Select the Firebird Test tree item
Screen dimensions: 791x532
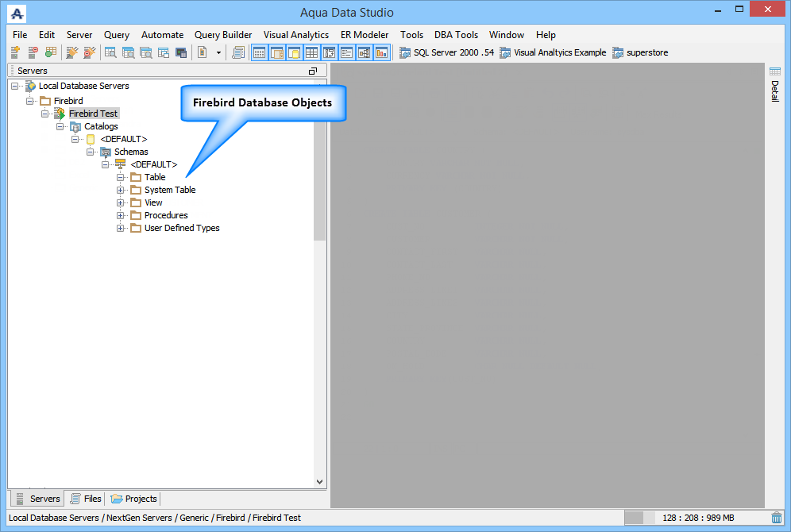point(94,114)
